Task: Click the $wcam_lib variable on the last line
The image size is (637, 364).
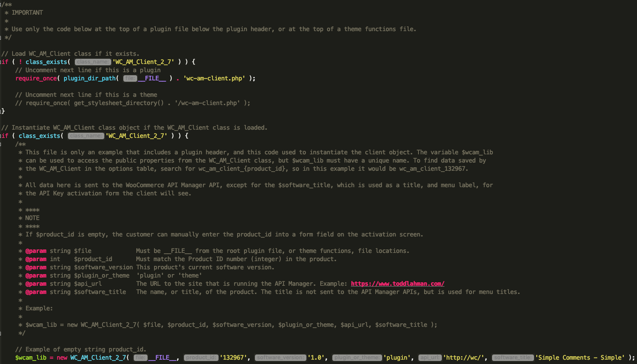Action: click(x=30, y=358)
